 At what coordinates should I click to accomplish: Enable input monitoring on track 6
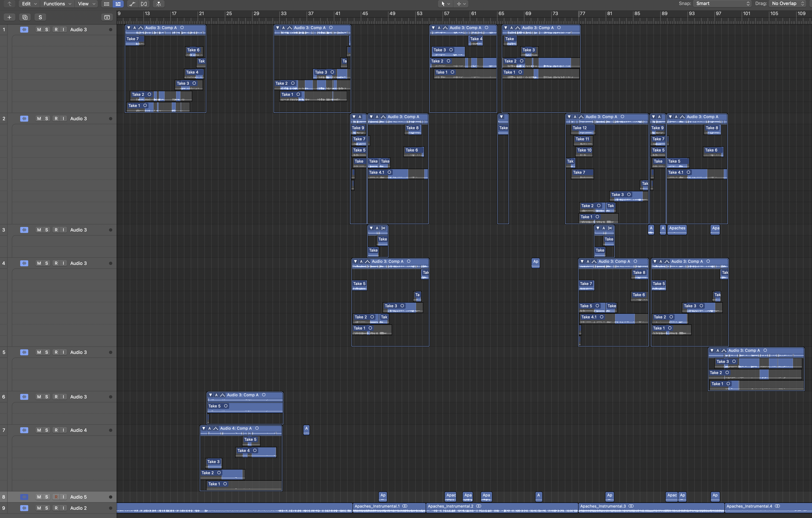point(63,396)
